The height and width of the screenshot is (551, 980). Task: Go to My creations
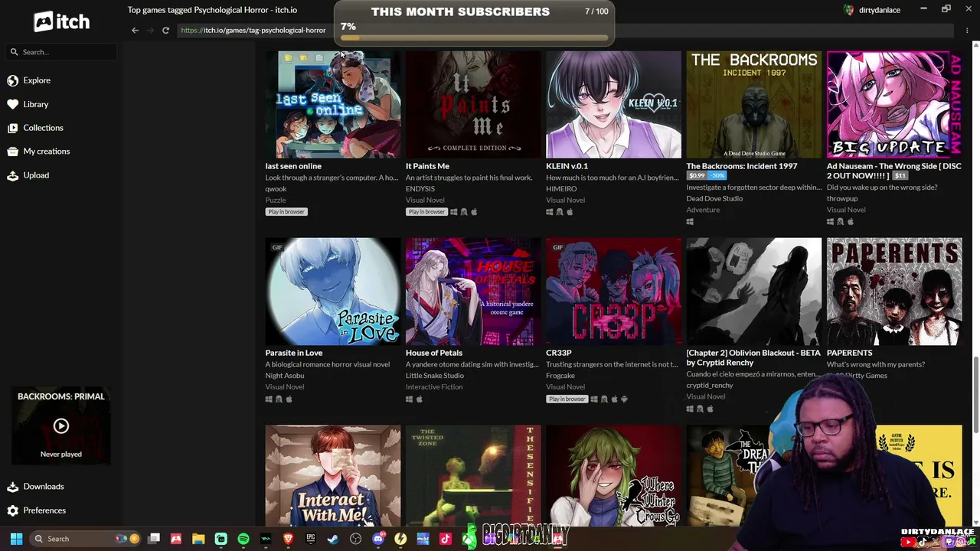(47, 152)
